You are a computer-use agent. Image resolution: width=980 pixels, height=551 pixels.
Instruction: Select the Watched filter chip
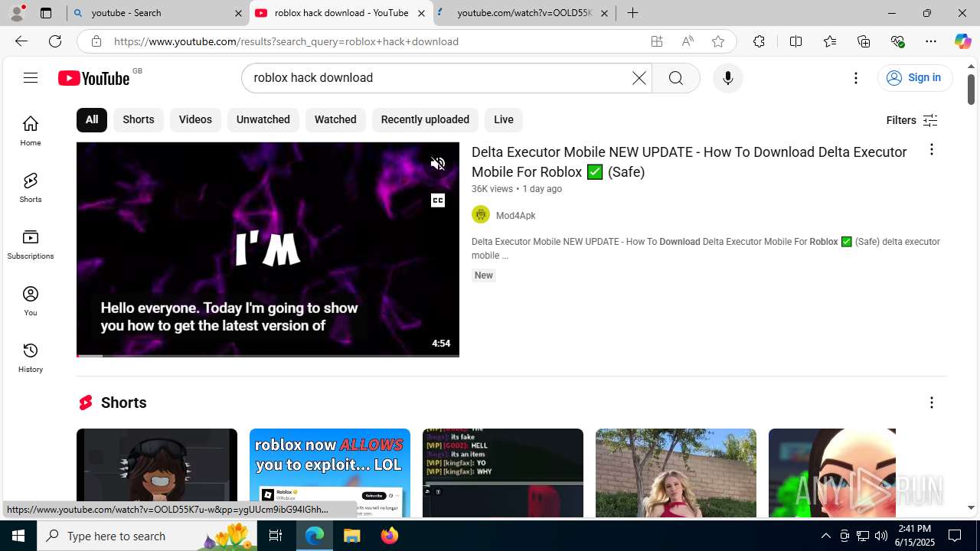335,119
